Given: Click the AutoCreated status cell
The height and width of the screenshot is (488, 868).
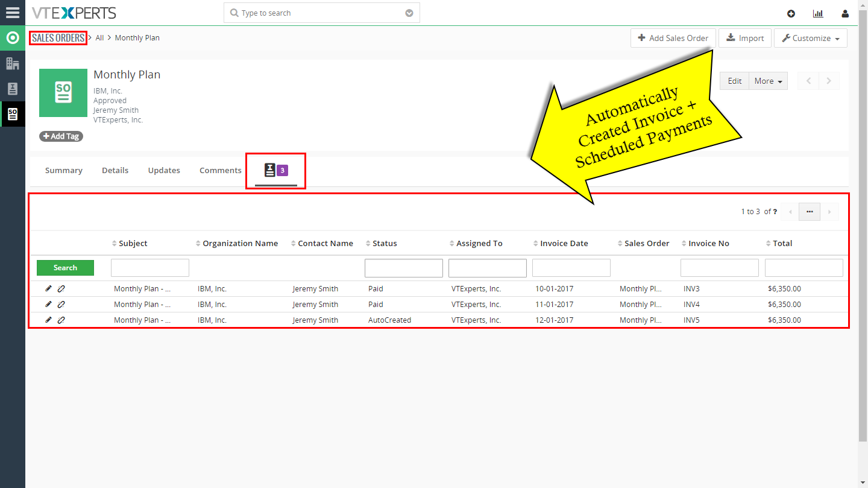Looking at the screenshot, I should [389, 320].
